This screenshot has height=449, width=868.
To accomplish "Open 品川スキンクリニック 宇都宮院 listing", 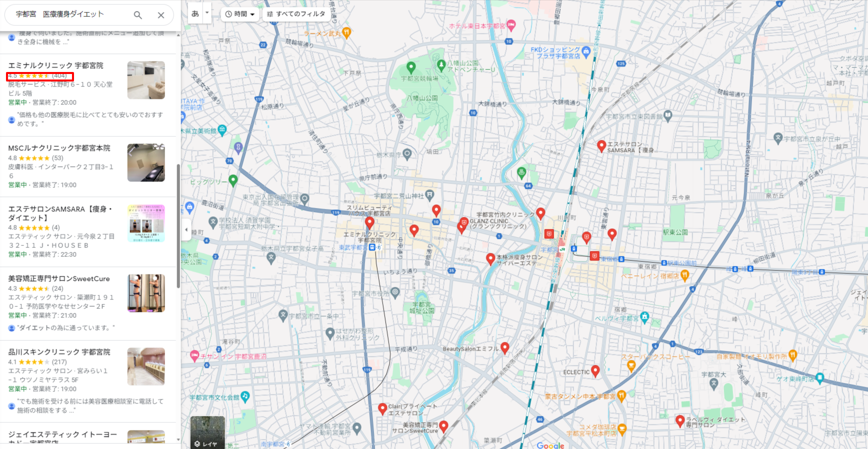I will 59,352.
